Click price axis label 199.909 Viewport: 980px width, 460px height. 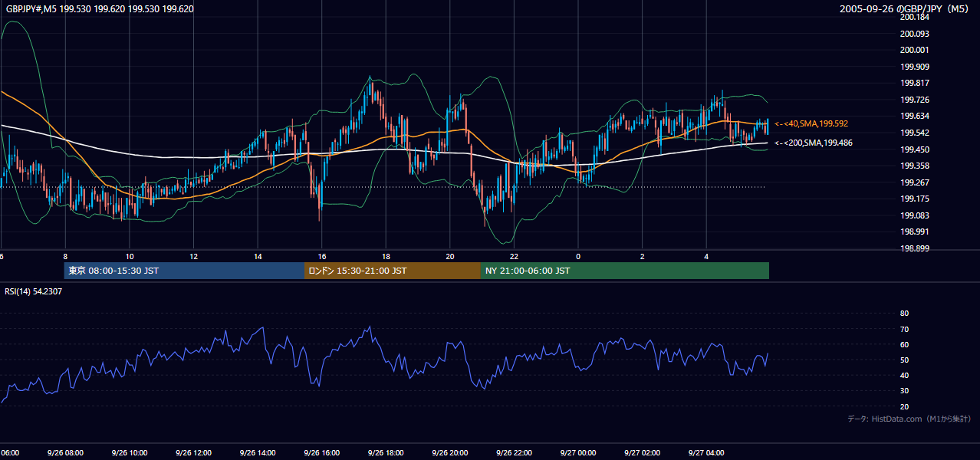click(914, 67)
